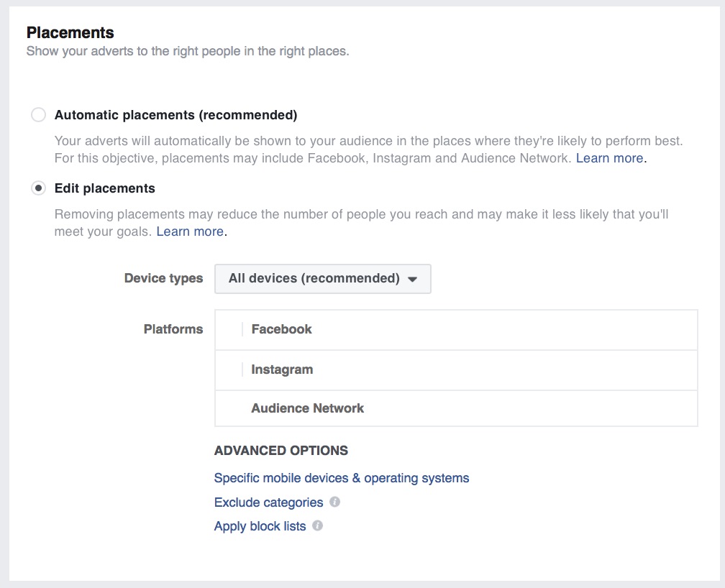Open the All devices (recommended) dropdown
725x588 pixels.
tap(323, 279)
